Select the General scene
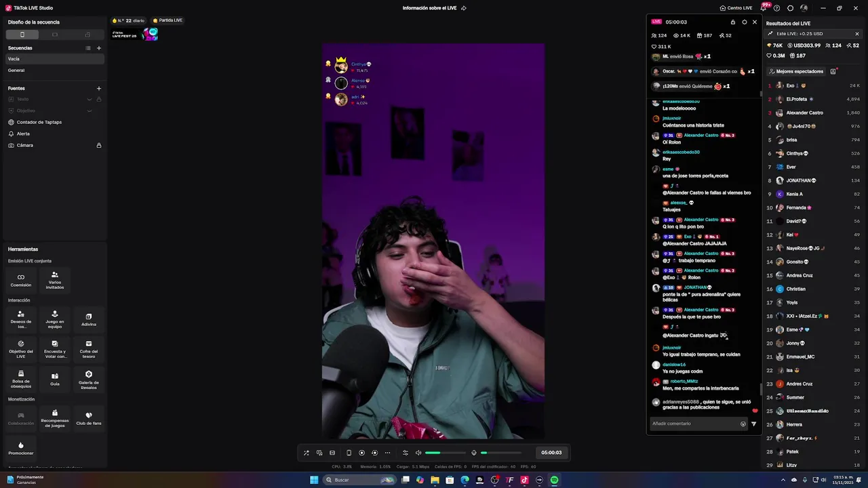 point(54,70)
